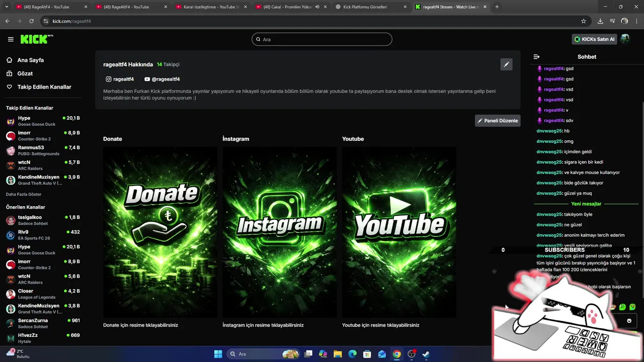Open tssigalkoo recommended channel
Viewport: 644px width, 362px height.
coord(43,220)
